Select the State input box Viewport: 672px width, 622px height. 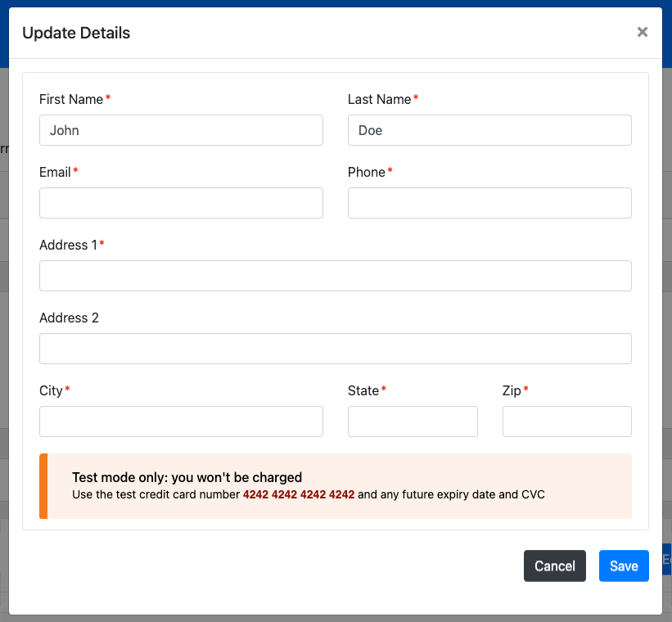413,421
